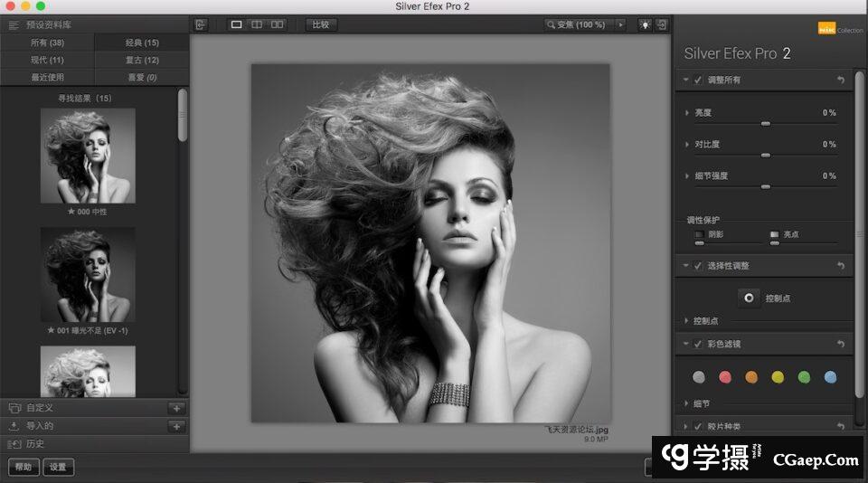
Task: Disable the 选择性调整 checkbox
Action: pos(698,266)
